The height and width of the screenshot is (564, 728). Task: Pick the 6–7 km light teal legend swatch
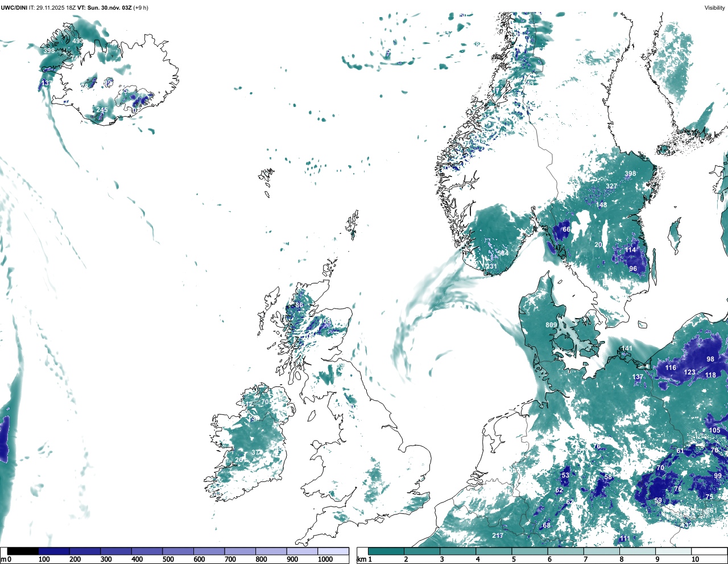[566, 551]
